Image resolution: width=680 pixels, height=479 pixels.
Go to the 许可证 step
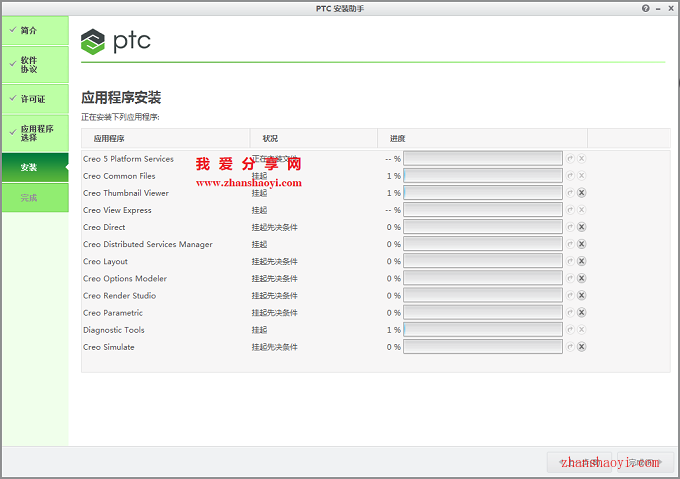coord(35,99)
